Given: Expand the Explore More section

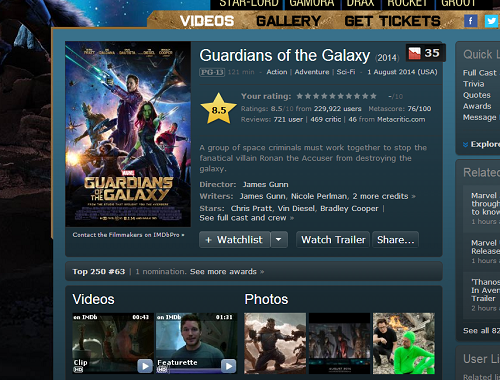Looking at the screenshot, I should pos(481,144).
